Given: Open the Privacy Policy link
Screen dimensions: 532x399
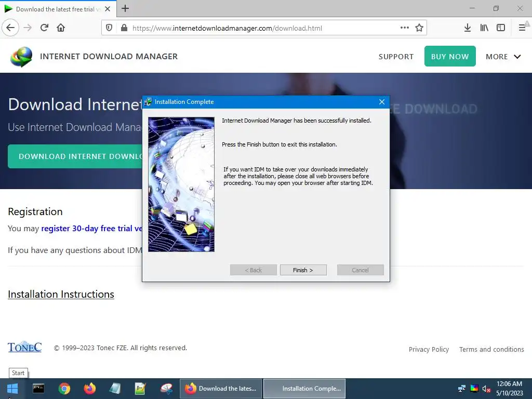Looking at the screenshot, I should (x=429, y=349).
